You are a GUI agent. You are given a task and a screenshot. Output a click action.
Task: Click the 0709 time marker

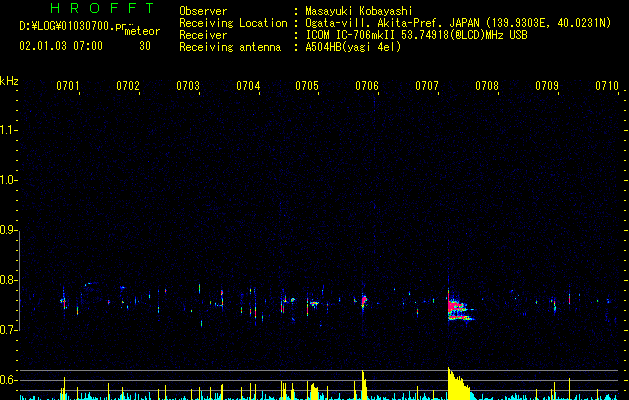point(547,86)
